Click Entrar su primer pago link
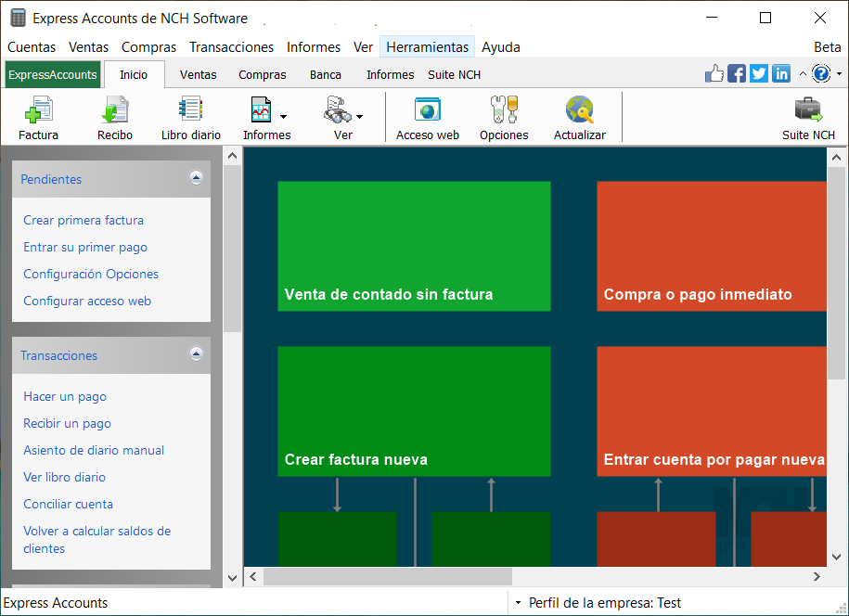The image size is (849, 616). [85, 248]
